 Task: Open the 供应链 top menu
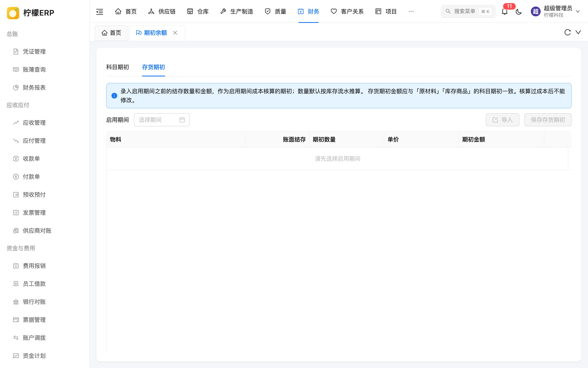(x=162, y=11)
